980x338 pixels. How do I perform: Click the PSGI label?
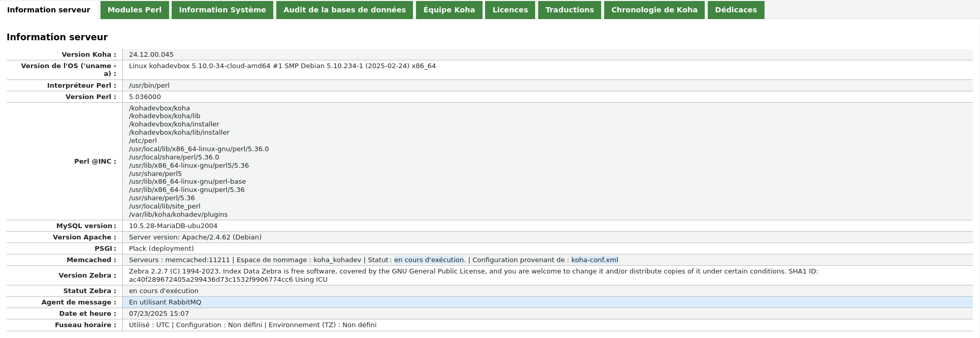click(x=105, y=249)
